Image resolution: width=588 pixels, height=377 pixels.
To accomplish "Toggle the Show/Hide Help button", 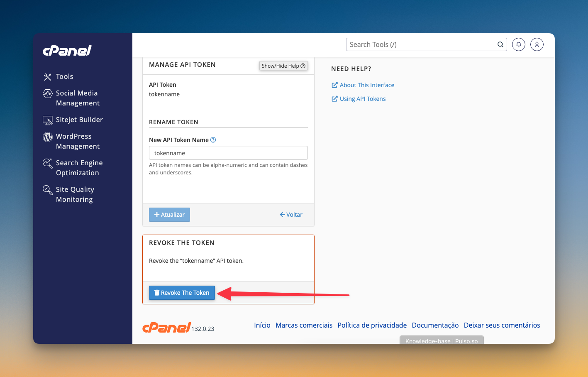I will click(x=283, y=66).
